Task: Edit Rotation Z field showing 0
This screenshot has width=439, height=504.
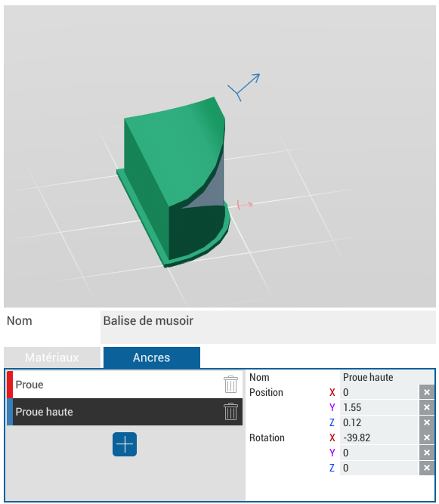Action: pos(379,468)
